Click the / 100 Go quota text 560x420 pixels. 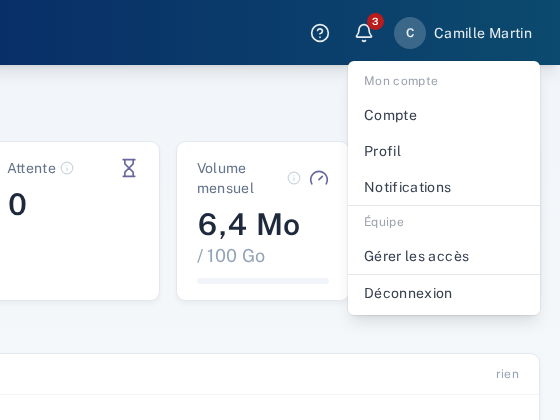tap(231, 256)
